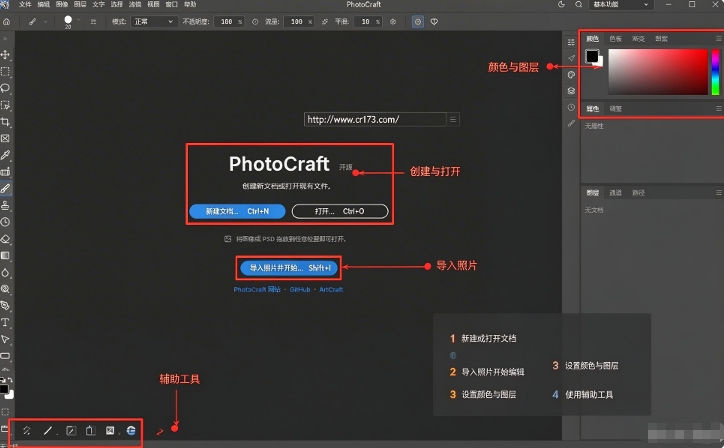
Task: Open the 图层 menu
Action: pos(80,5)
